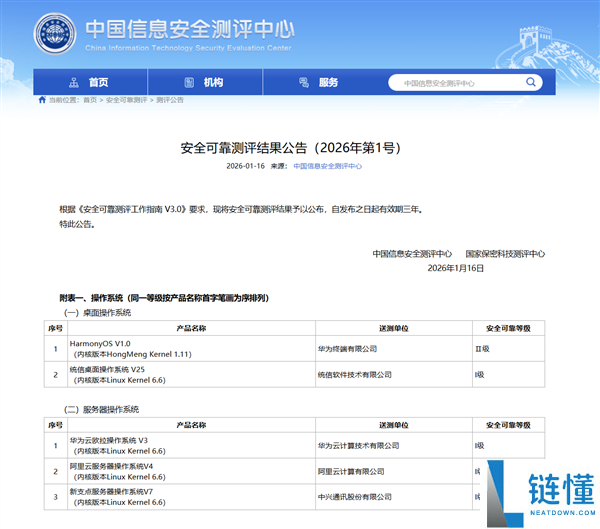
Task: Go to 首页 via breadcrumb link
Action: tap(90, 100)
